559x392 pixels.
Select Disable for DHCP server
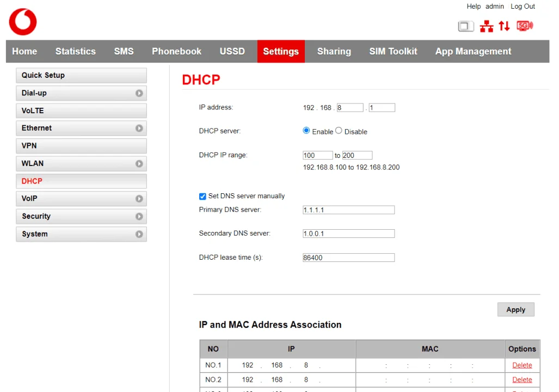tap(339, 131)
